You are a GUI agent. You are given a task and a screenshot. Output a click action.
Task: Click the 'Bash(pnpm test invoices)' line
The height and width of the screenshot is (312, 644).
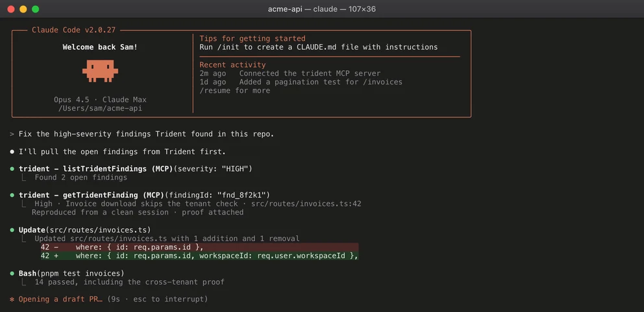click(x=71, y=274)
